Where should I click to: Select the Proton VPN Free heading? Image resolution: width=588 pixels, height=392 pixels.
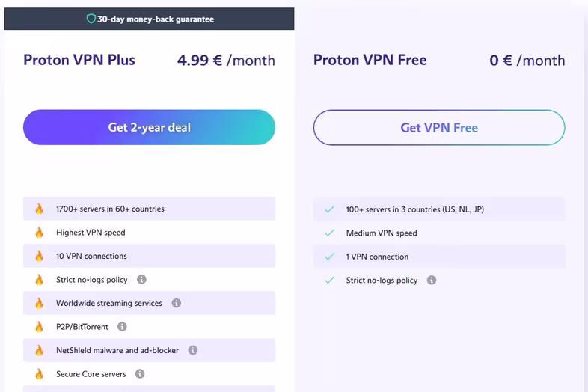pyautogui.click(x=370, y=60)
